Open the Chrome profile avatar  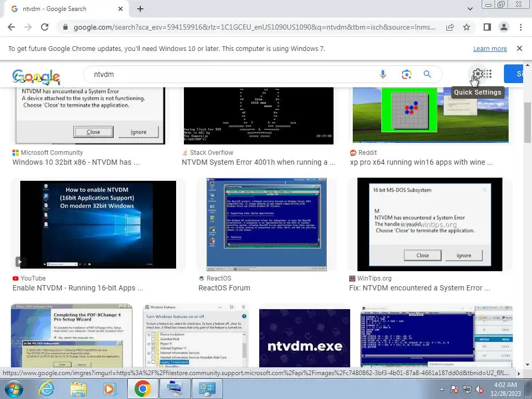pos(504,27)
